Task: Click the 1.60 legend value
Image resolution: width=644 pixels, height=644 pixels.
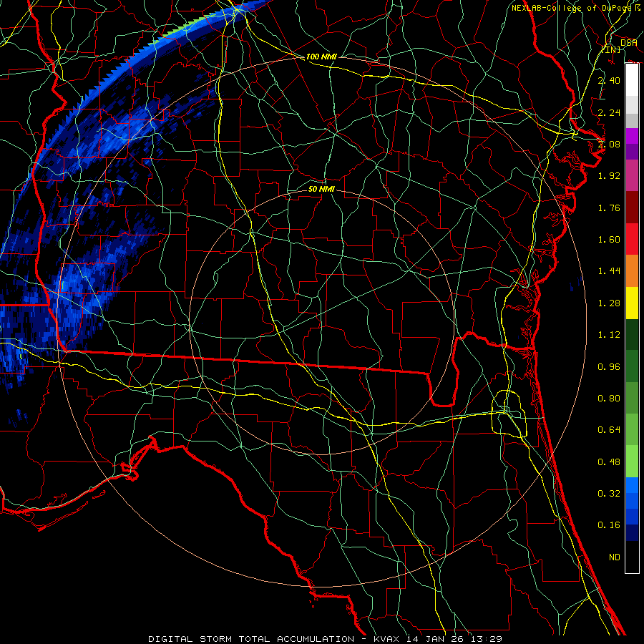Action: pos(609,240)
